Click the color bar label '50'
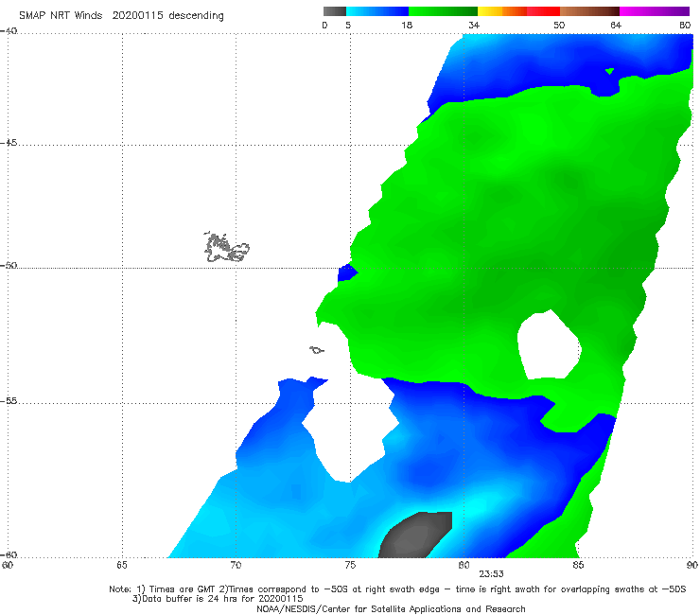Image resolution: width=700 pixels, height=615 pixels. tap(559, 25)
